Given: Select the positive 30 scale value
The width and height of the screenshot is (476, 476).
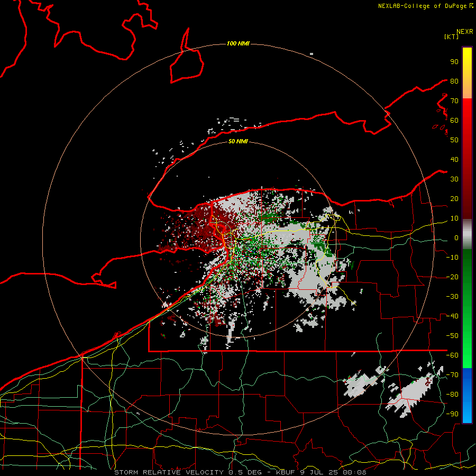Looking at the screenshot, I should pos(454,179).
